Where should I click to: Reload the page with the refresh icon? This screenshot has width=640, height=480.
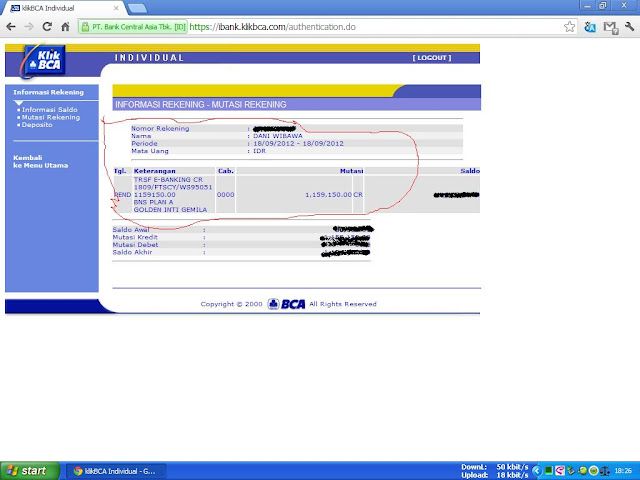pos(47,27)
